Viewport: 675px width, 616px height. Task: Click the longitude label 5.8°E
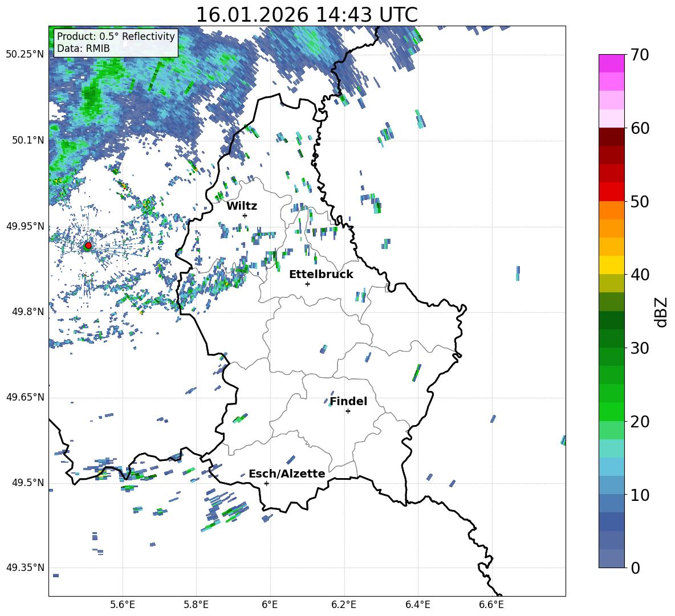click(x=196, y=605)
